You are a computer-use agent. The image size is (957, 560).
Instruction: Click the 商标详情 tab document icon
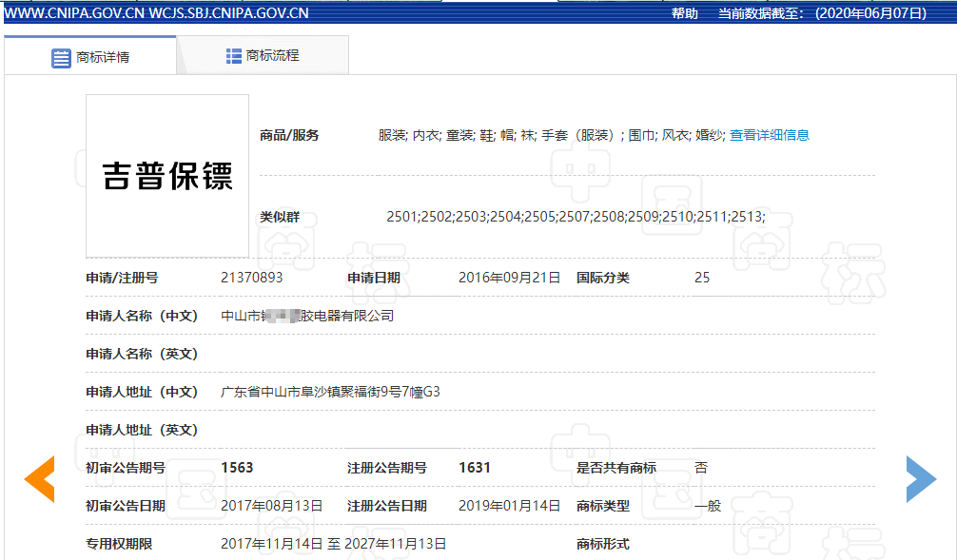click(61, 58)
